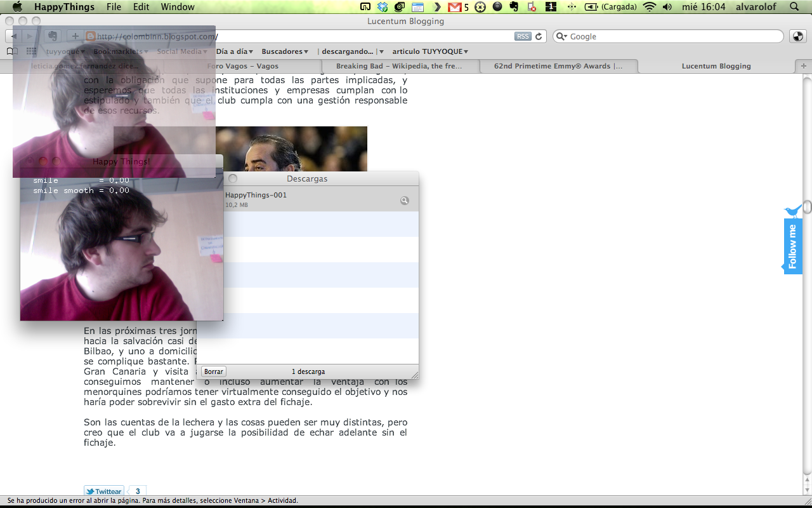Click the reload page arrow icon
The image size is (812, 508).
tap(539, 37)
